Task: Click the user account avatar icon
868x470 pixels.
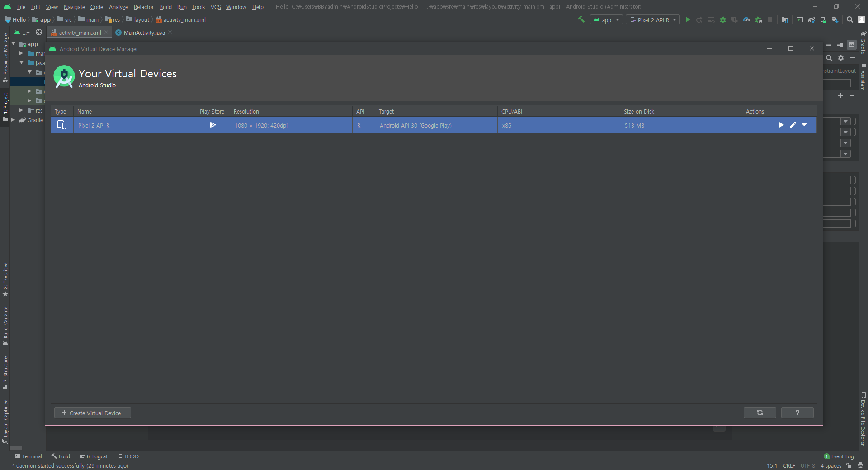Action: [862, 19]
